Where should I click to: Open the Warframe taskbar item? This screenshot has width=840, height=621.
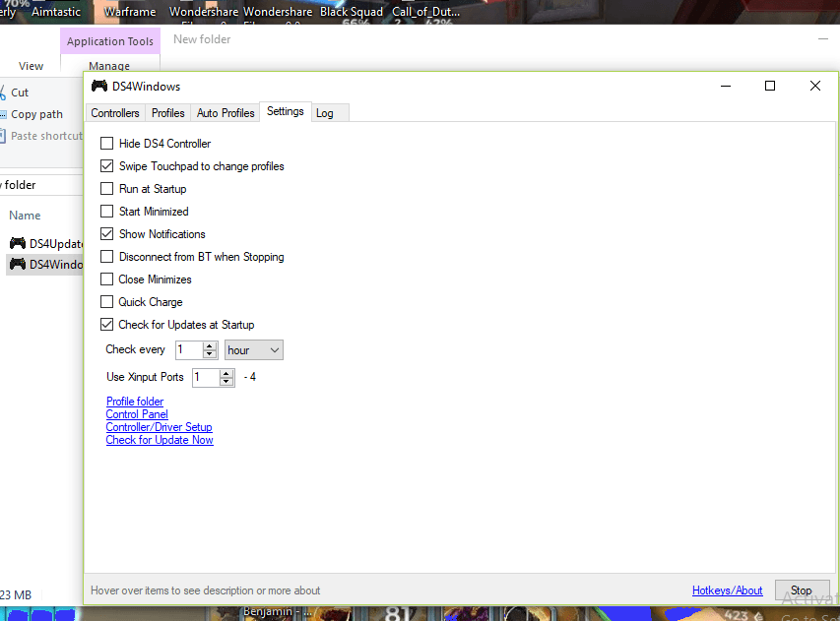pos(129,12)
